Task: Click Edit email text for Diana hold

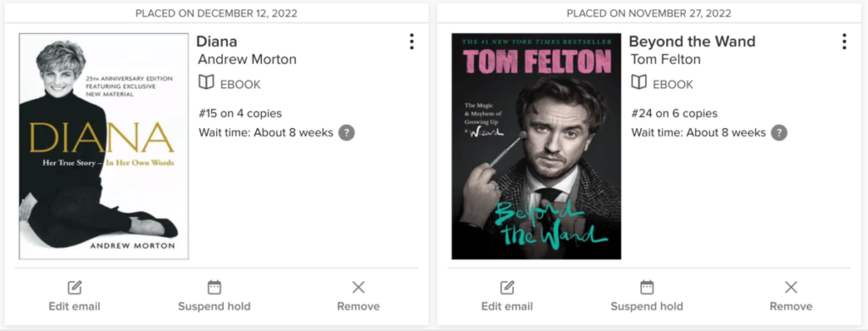Action: tap(75, 306)
